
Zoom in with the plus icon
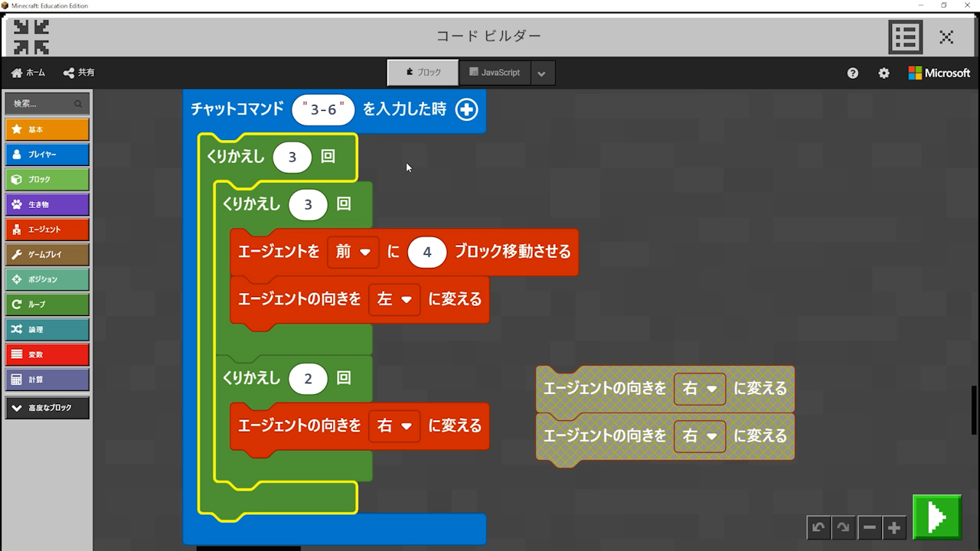point(893,527)
